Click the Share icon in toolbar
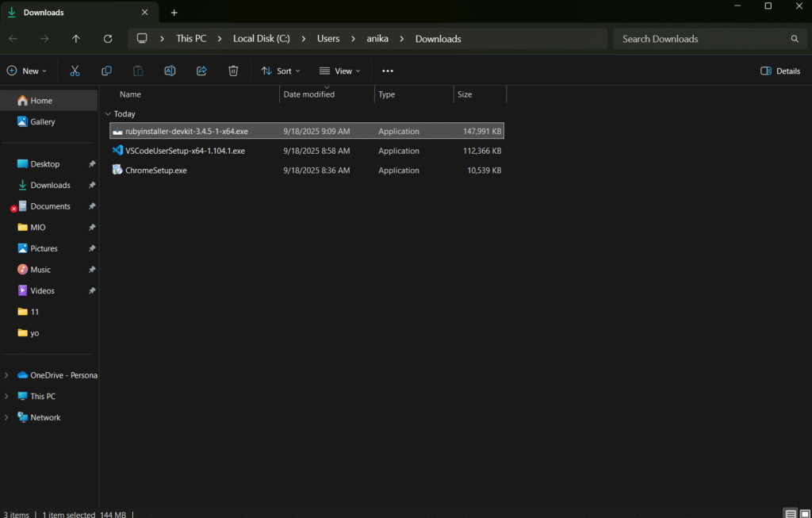This screenshot has height=518, width=812. click(x=201, y=71)
